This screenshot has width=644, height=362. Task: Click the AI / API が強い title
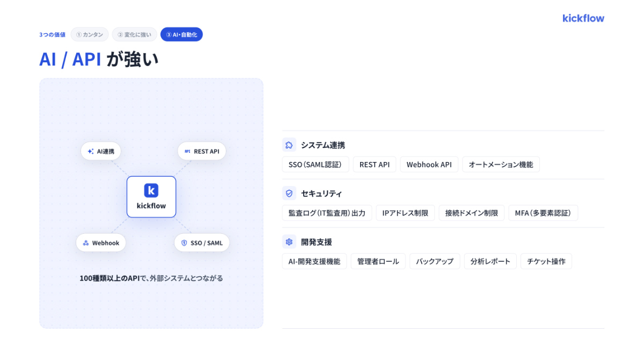click(x=99, y=60)
